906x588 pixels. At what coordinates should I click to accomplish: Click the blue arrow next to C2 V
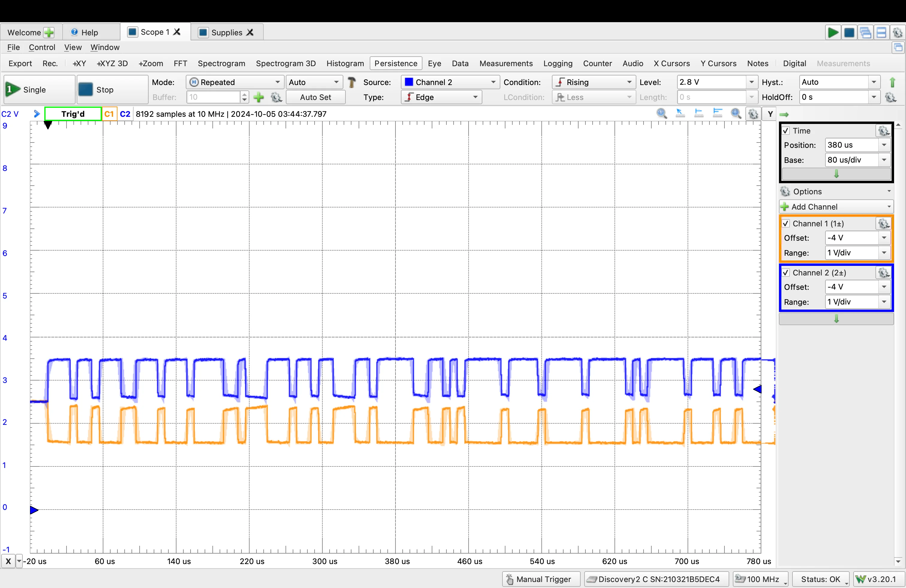(37, 114)
